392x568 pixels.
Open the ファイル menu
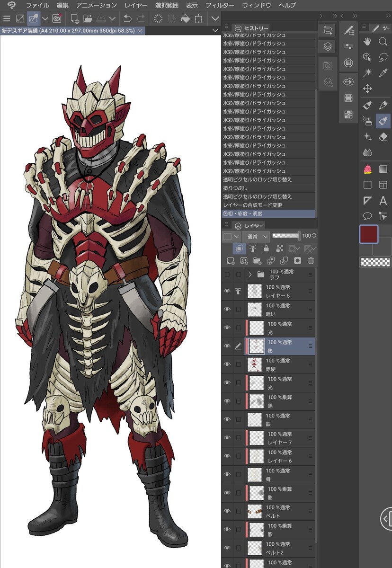click(37, 5)
